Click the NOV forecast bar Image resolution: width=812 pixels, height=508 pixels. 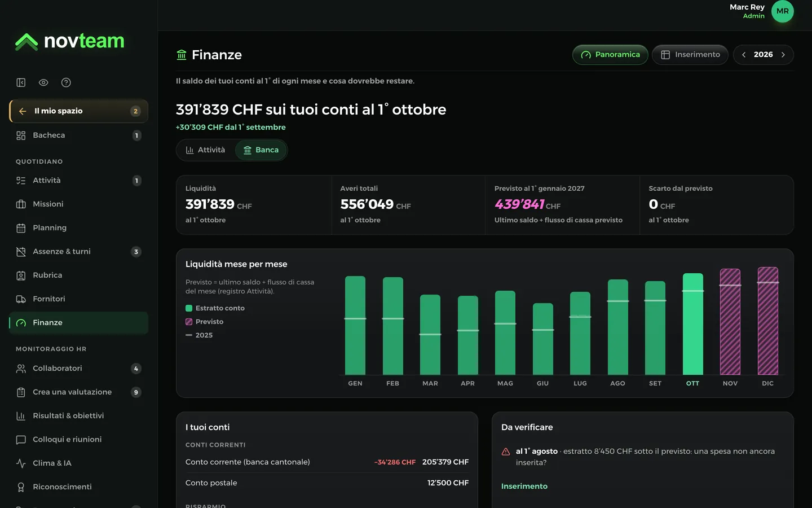[730, 322]
